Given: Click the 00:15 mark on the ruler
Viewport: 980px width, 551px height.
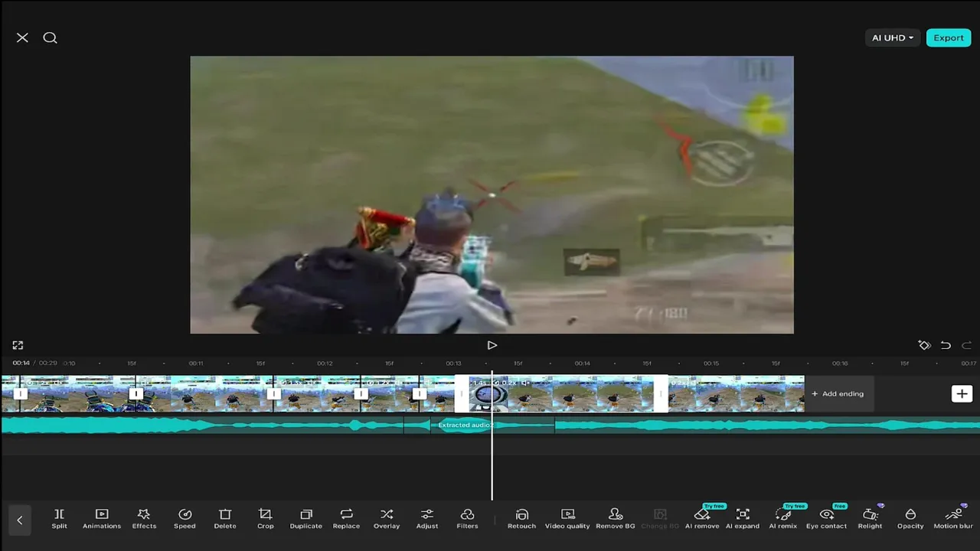Looking at the screenshot, I should [x=711, y=364].
